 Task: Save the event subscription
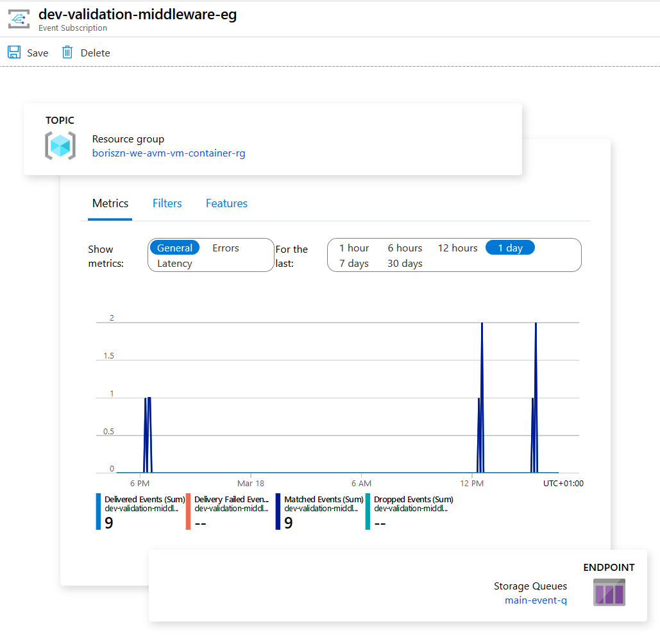click(28, 52)
